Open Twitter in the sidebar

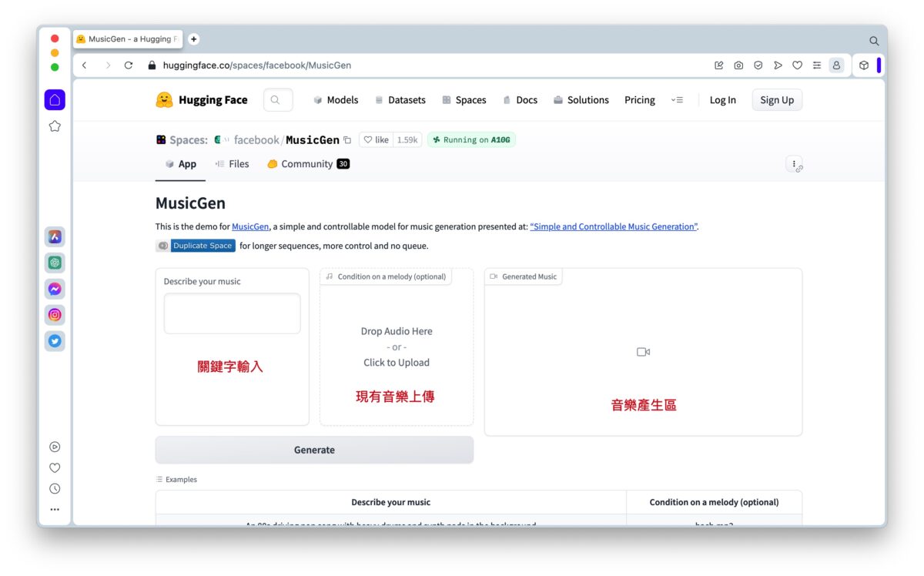click(x=55, y=341)
